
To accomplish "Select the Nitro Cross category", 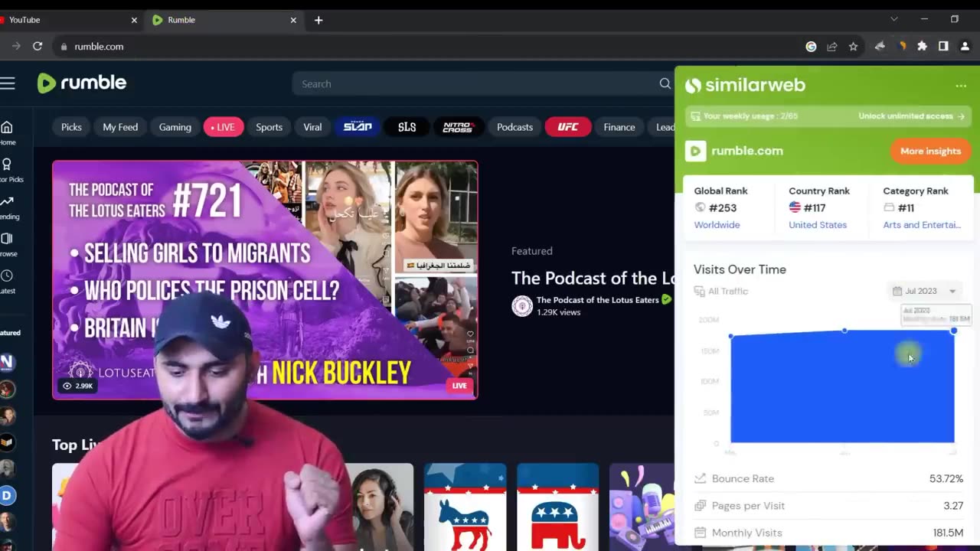I will pyautogui.click(x=459, y=127).
